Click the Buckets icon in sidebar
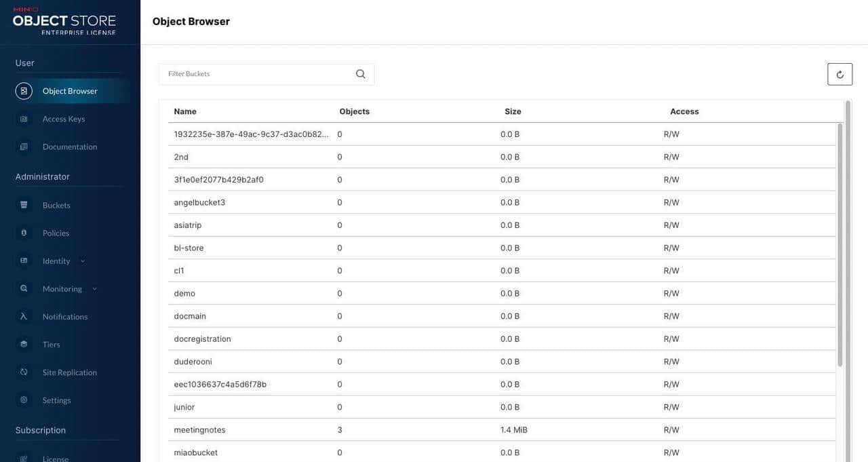868x462 pixels. click(x=24, y=205)
